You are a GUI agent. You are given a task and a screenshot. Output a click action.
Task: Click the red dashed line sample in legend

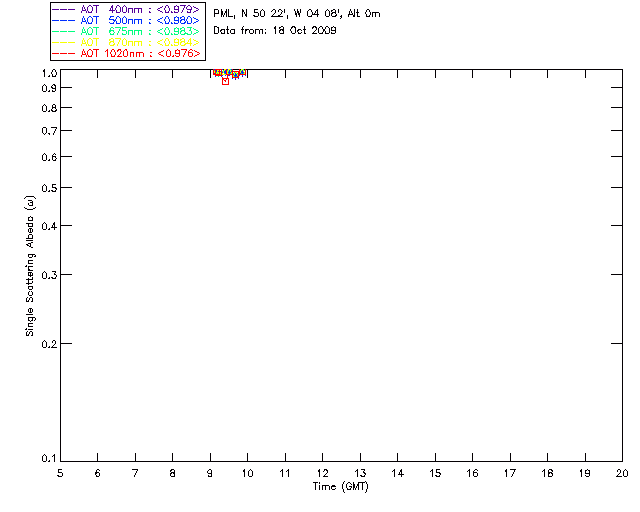(64, 53)
